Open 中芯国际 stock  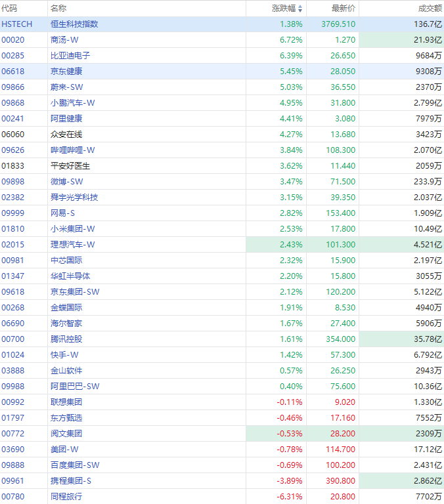point(66,261)
